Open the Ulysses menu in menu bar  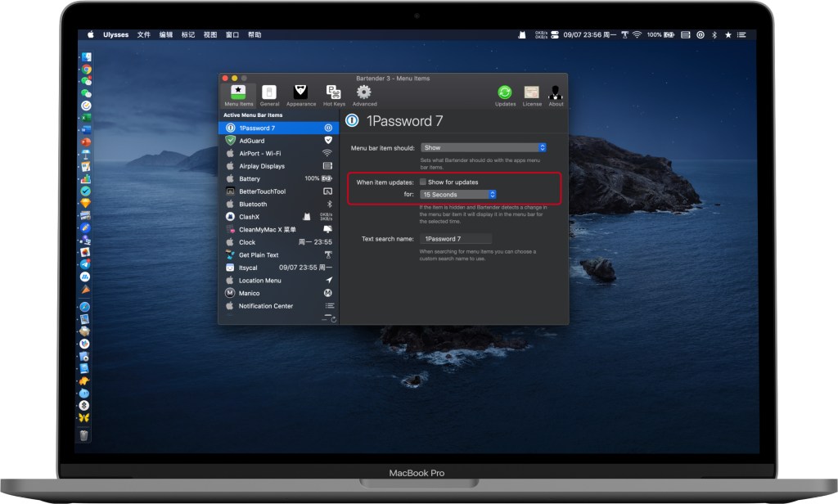[x=115, y=35]
